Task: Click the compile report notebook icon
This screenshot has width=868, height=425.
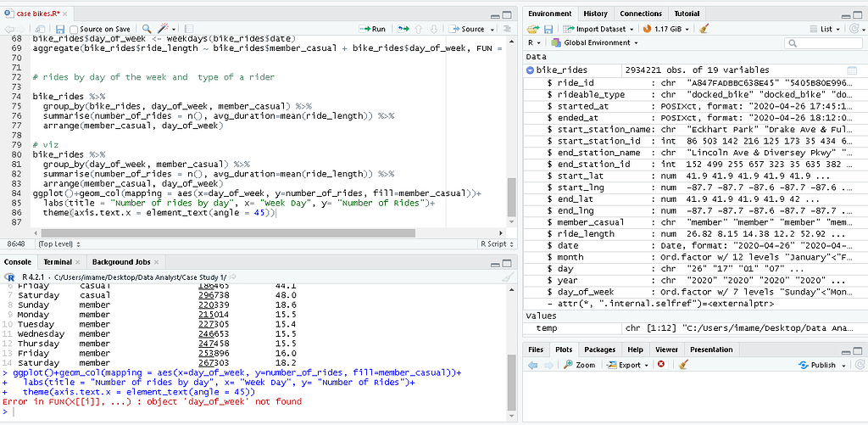Action: tap(188, 29)
